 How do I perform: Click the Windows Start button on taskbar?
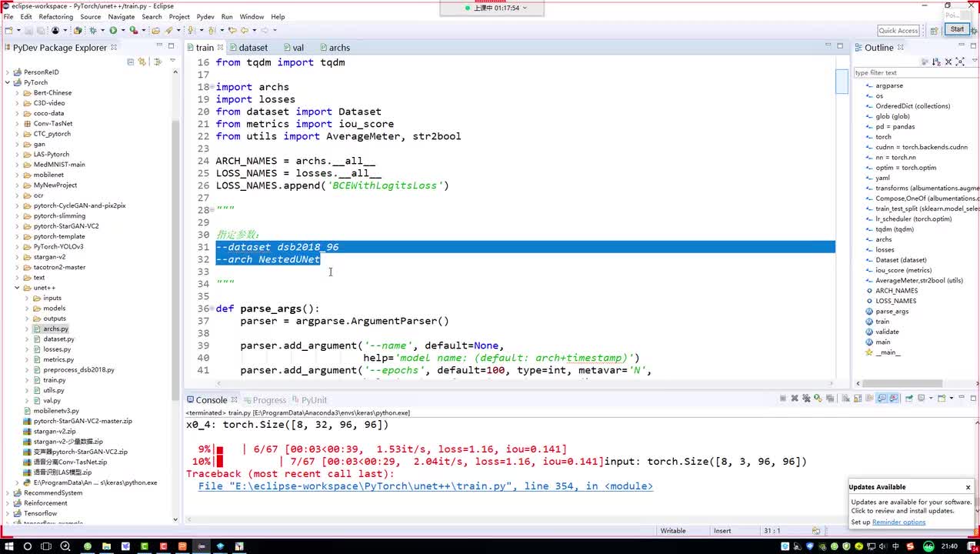(x=8, y=546)
